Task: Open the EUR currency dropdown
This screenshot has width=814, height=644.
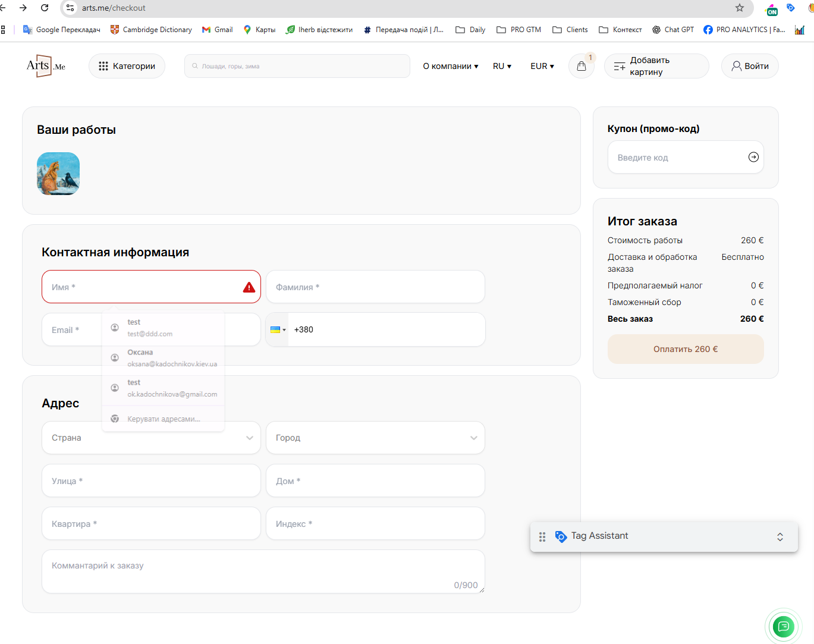Action: click(542, 66)
